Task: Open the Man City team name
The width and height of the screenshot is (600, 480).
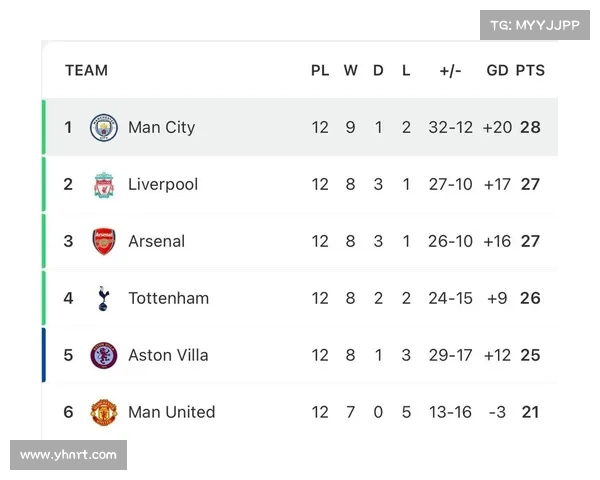Action: tap(161, 127)
